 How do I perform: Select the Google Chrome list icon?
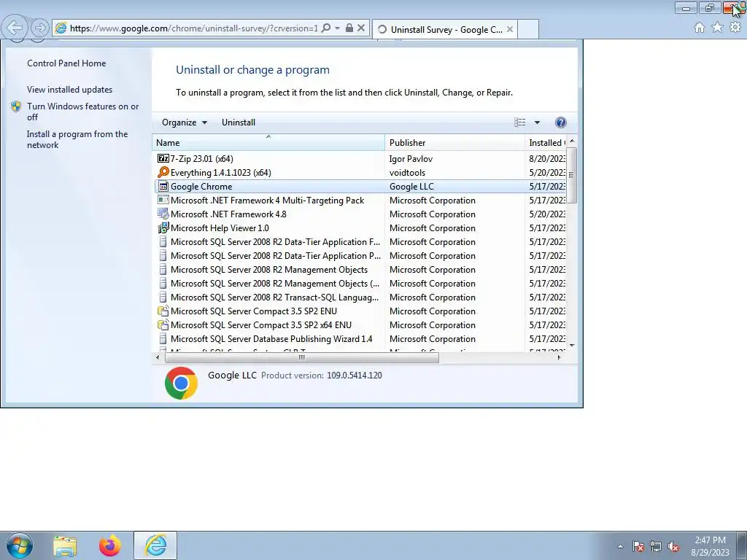(x=163, y=186)
